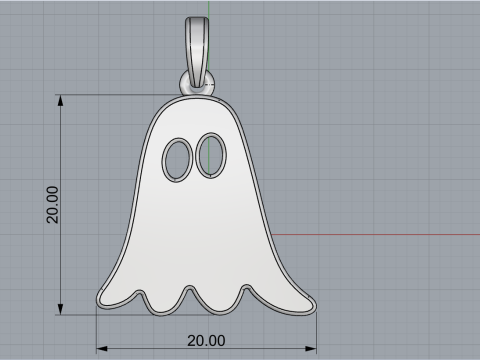The image size is (480, 360).
Task: Click the vertical 20.00 dimension text
Action: [52, 205]
